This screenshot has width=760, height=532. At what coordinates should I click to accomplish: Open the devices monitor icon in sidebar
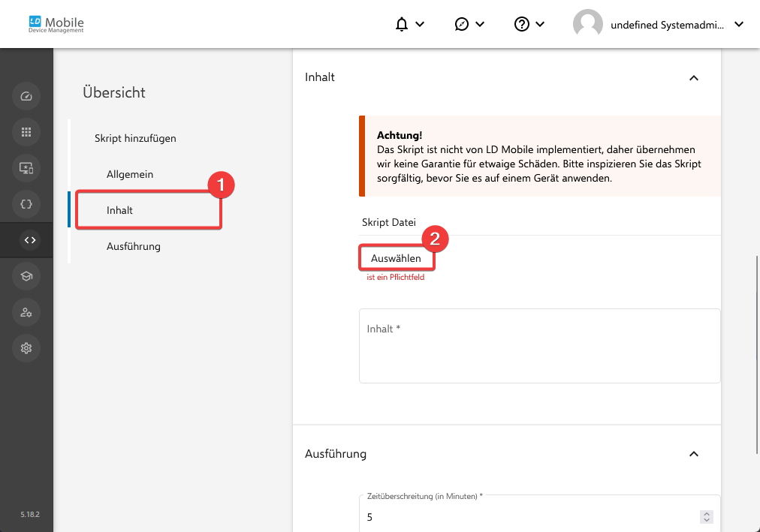26,168
